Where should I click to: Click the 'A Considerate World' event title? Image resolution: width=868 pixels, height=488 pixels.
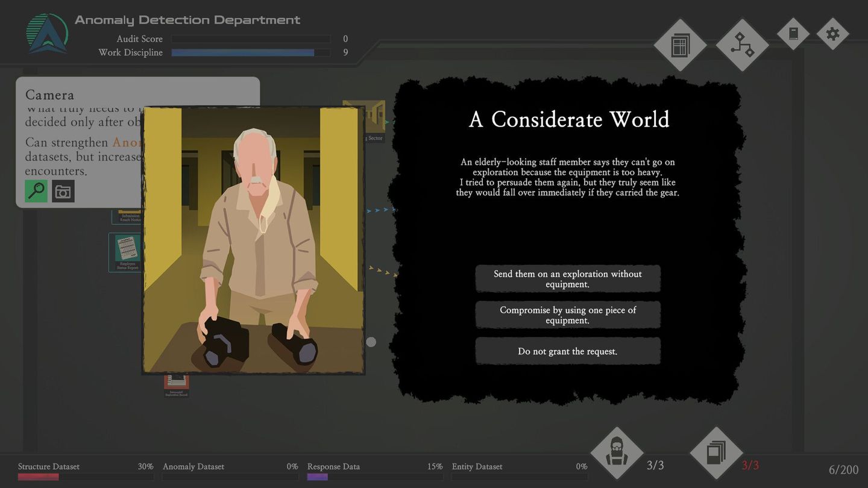pos(569,119)
